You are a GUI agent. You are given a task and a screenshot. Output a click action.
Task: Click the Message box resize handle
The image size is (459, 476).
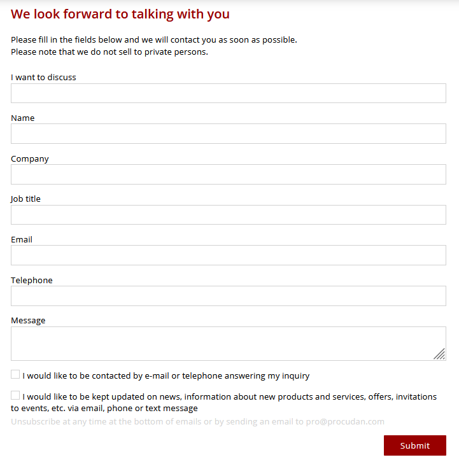pyautogui.click(x=439, y=354)
